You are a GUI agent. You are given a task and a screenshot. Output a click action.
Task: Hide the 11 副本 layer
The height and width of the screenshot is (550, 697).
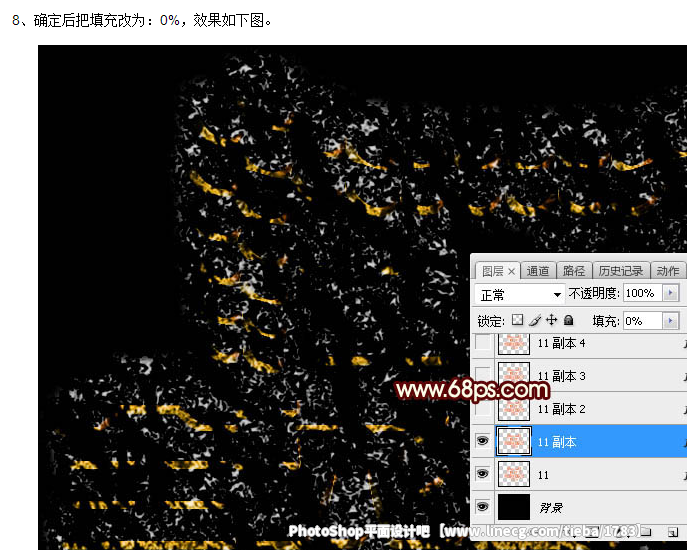[482, 441]
